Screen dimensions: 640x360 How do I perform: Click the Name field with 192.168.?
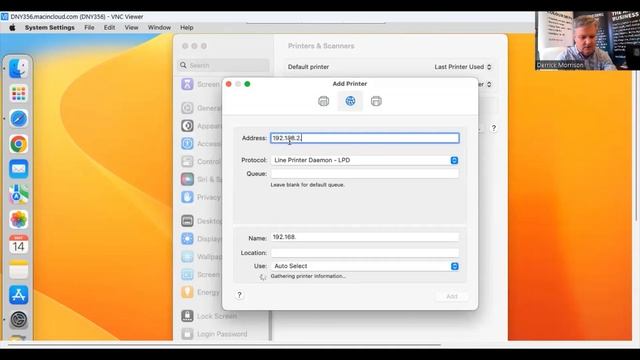[364, 237]
